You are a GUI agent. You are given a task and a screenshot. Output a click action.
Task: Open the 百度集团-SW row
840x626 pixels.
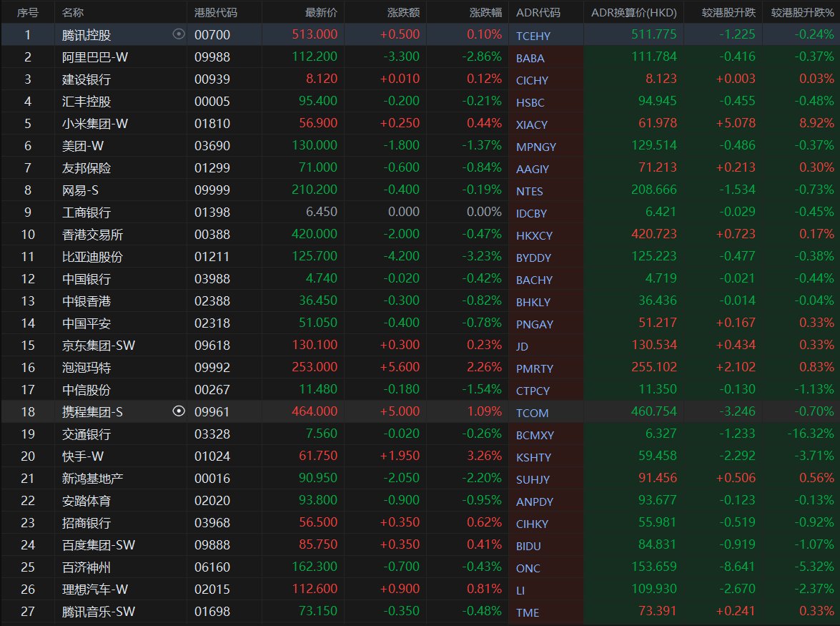(420, 544)
